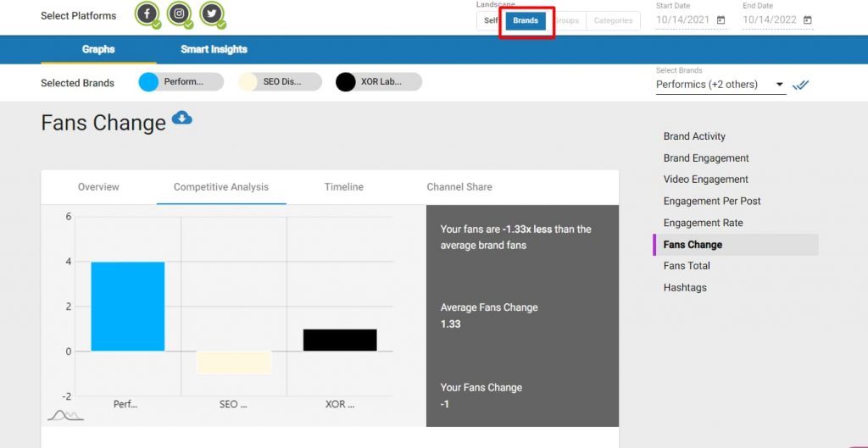Click the 'Average Fans Change' label

pyautogui.click(x=489, y=307)
